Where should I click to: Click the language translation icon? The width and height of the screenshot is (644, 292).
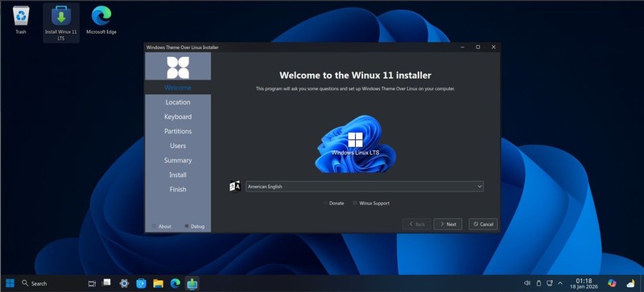[234, 187]
